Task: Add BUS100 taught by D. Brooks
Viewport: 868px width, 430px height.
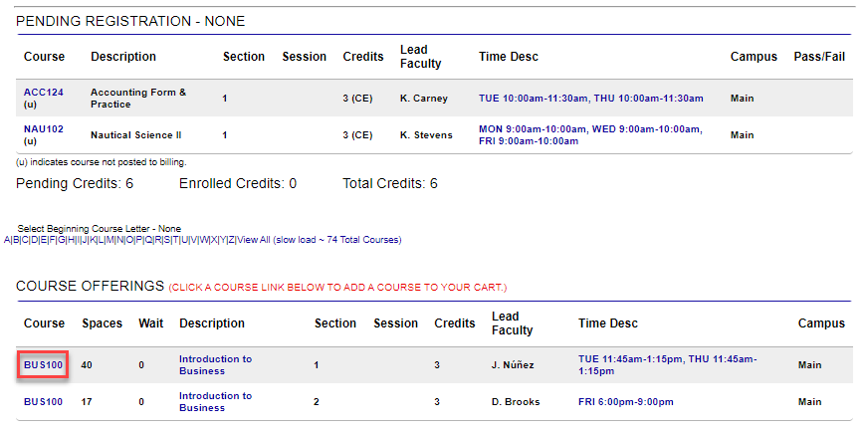Action: click(43, 402)
